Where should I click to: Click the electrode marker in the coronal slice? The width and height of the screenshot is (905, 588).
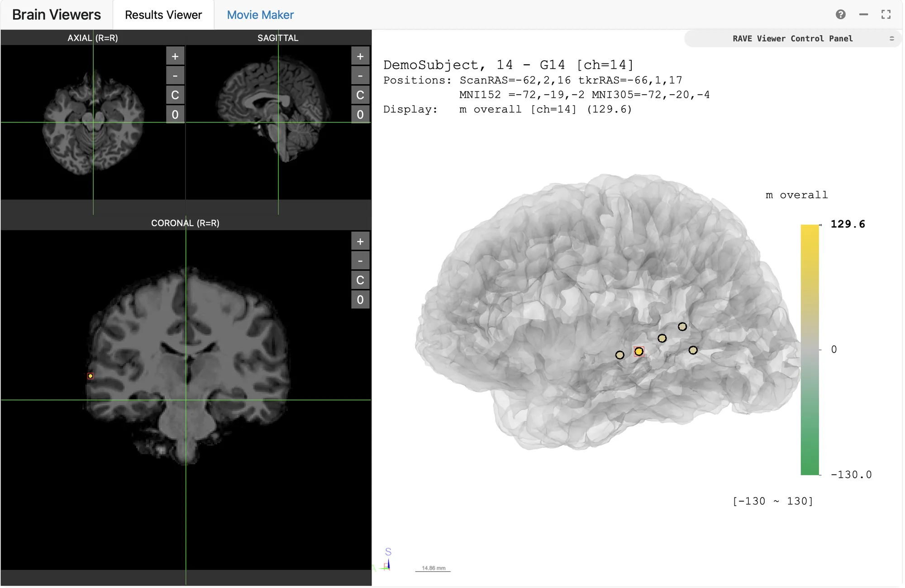(x=90, y=376)
